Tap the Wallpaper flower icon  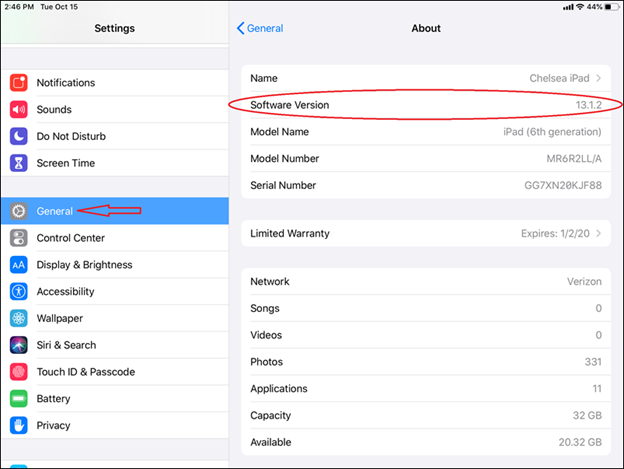pyautogui.click(x=19, y=318)
